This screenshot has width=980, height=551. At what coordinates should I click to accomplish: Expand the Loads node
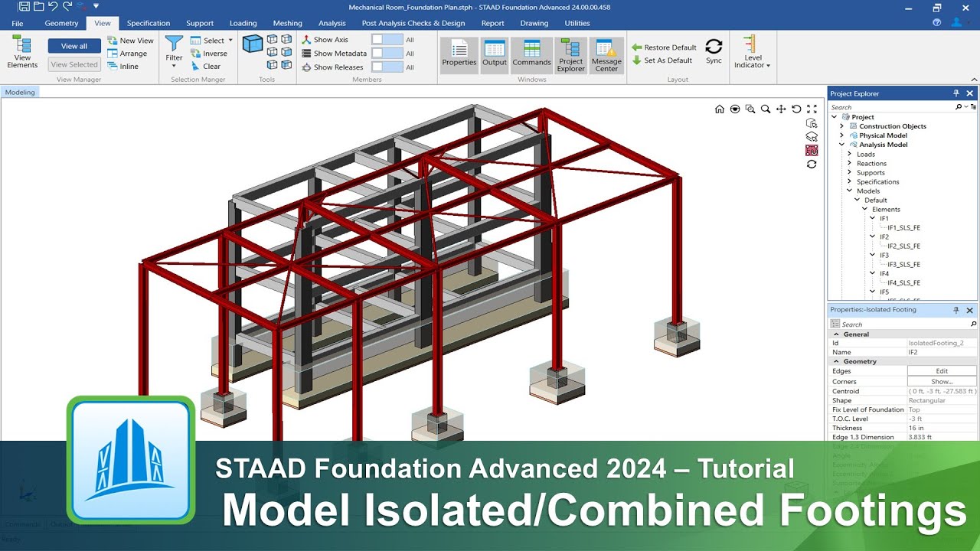pyautogui.click(x=849, y=154)
